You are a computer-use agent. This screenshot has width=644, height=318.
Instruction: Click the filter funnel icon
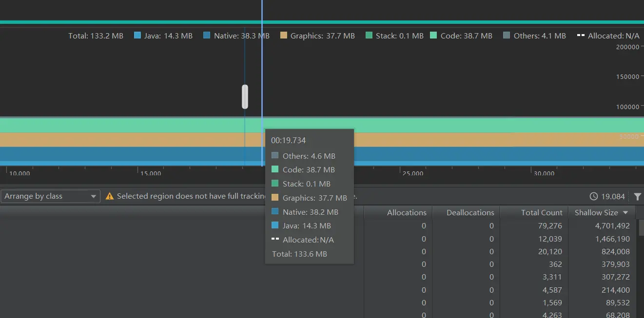638,196
